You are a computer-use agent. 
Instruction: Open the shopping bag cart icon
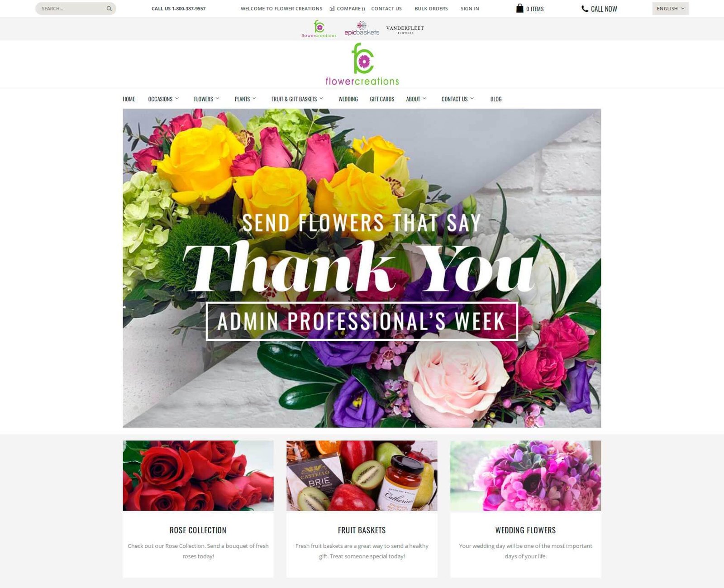[x=519, y=8]
